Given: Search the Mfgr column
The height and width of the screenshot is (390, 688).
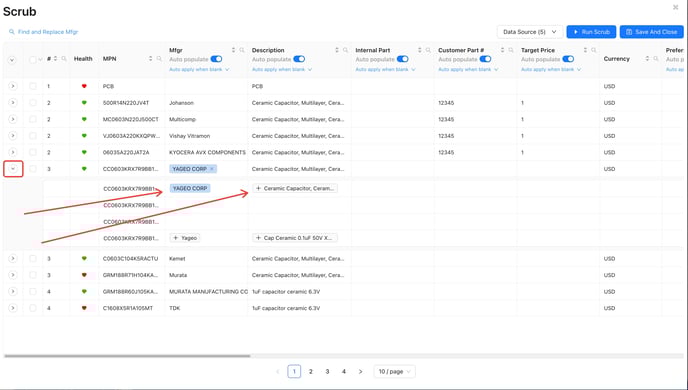Looking at the screenshot, I should point(242,50).
